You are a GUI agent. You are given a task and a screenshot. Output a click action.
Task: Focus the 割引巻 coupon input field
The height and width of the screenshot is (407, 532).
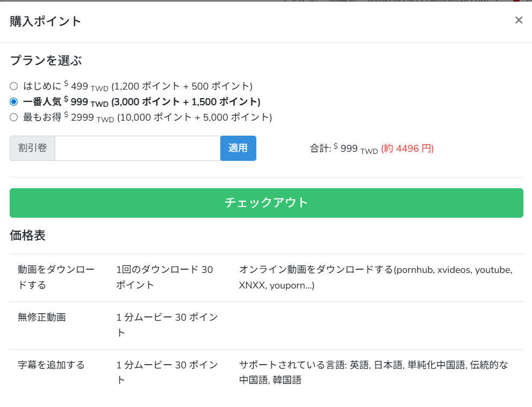(137, 149)
